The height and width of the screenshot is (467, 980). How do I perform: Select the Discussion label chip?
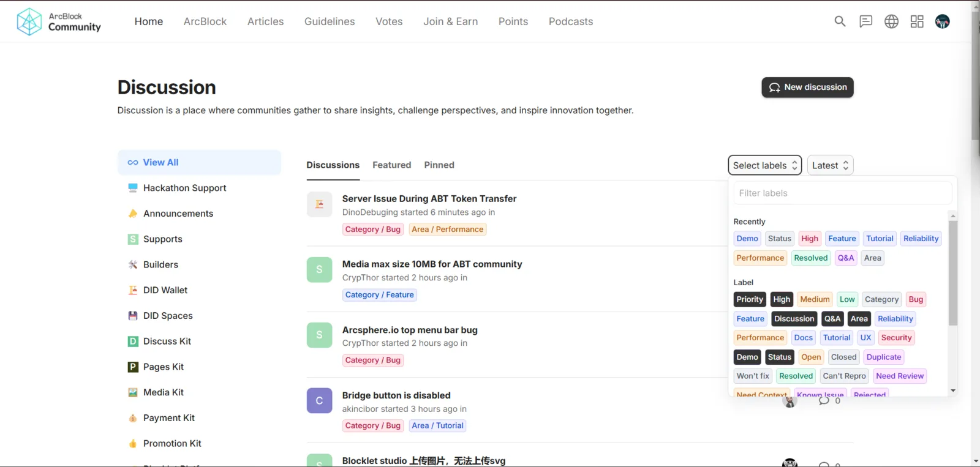click(794, 319)
